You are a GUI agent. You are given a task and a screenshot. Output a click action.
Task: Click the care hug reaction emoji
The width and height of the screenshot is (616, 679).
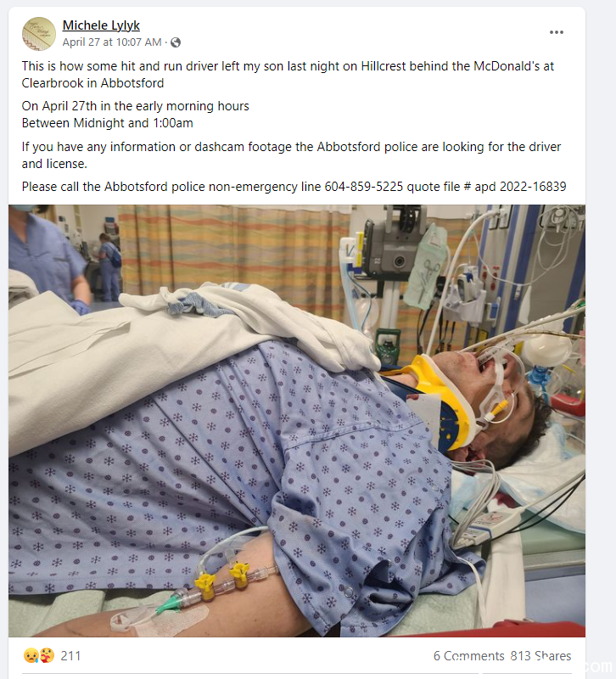48,655
